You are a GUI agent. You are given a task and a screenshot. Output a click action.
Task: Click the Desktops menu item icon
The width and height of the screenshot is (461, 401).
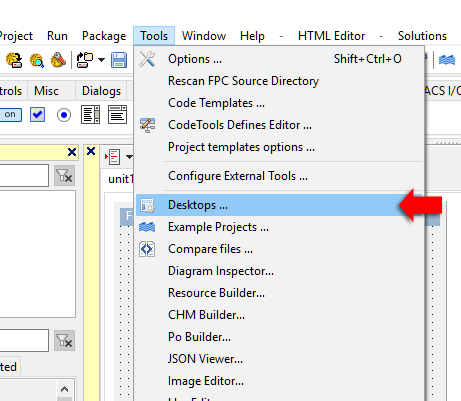point(147,205)
